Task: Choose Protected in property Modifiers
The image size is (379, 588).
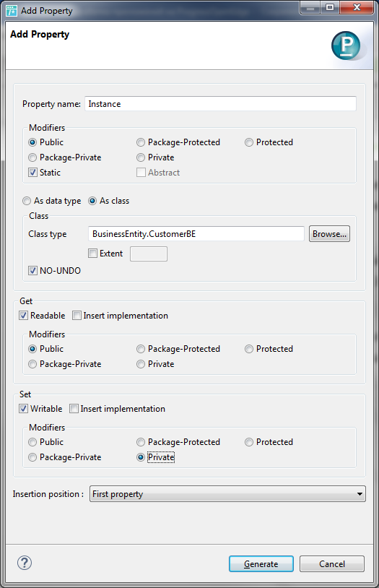Action: point(249,142)
